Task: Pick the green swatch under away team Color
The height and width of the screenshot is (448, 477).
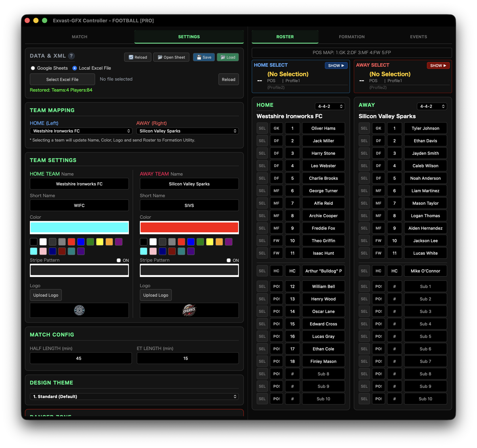Action: (200, 242)
